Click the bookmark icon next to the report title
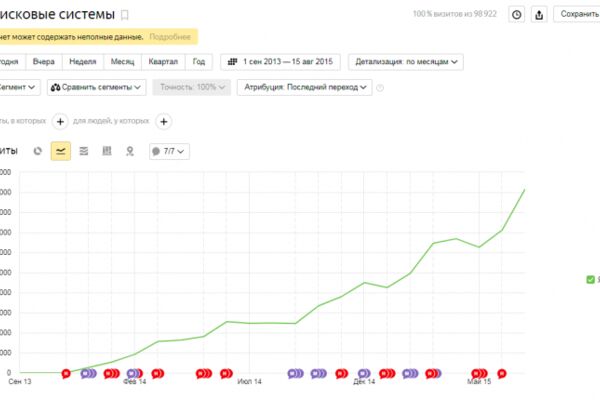The image size is (600, 400). pos(125,15)
